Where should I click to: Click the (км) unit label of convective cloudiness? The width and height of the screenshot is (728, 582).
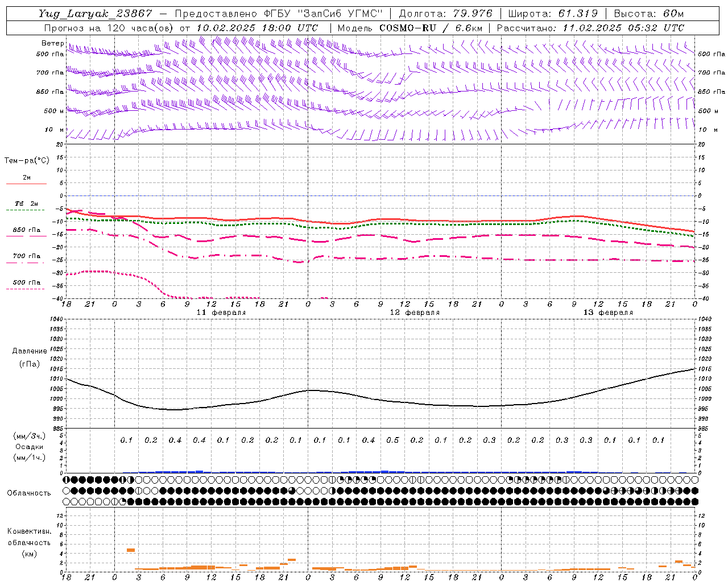coord(30,554)
